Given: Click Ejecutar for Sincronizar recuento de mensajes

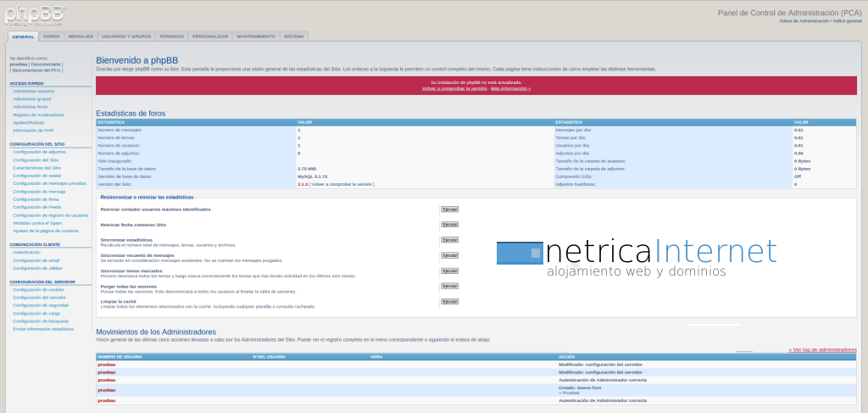Looking at the screenshot, I should point(449,256).
